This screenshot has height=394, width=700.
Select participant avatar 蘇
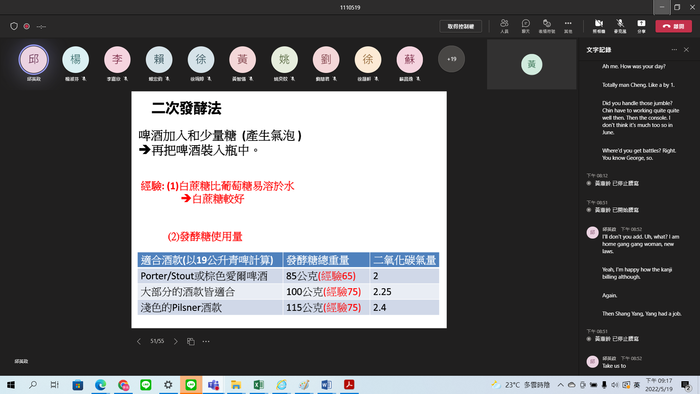(409, 59)
